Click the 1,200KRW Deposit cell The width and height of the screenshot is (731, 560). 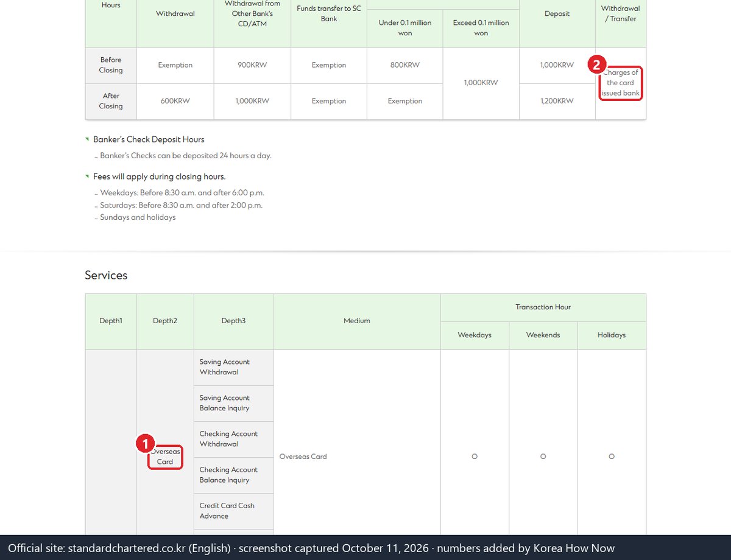coord(557,101)
